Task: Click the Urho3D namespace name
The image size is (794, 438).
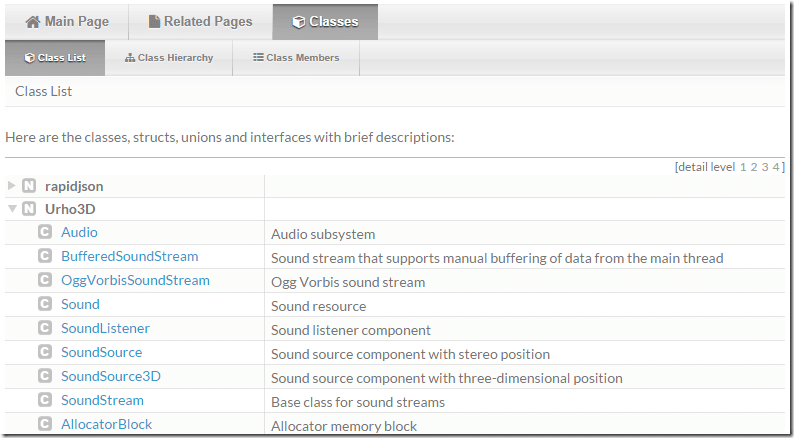Action: pos(70,209)
